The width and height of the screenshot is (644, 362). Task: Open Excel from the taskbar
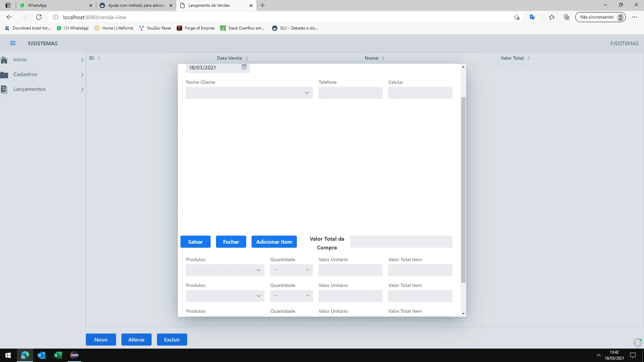58,355
